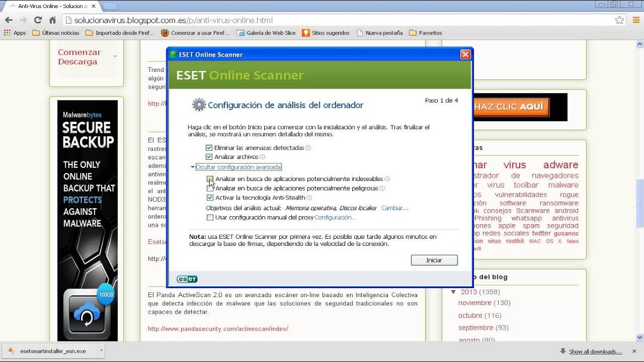Image resolution: width=644 pixels, height=362 pixels.
Task: Click the adware tag in tag cloud
Action: pos(560,165)
